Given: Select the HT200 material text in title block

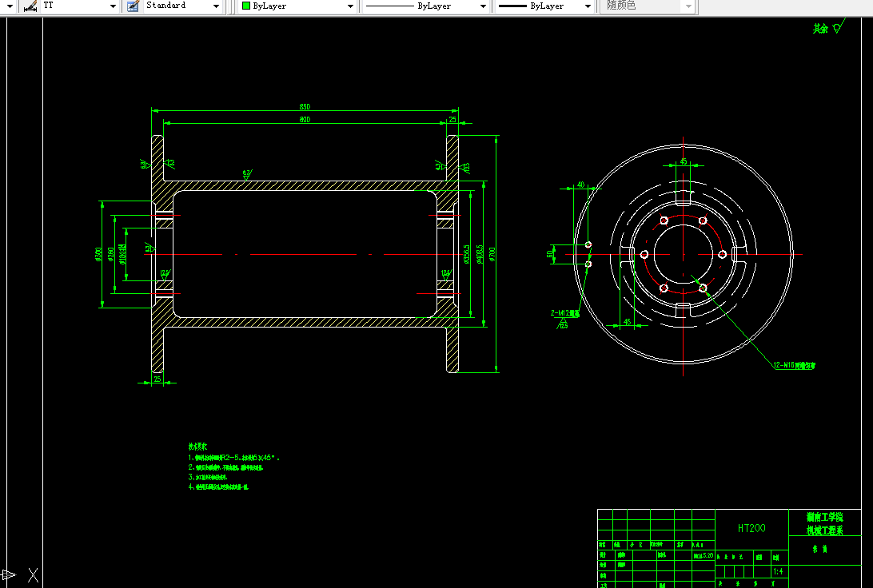Looking at the screenshot, I should click(x=751, y=528).
